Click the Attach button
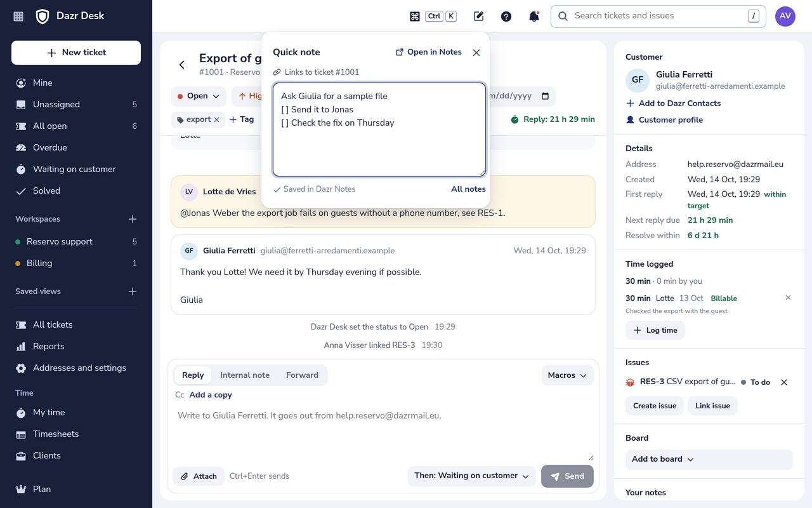The image size is (812, 508). pyautogui.click(x=199, y=476)
